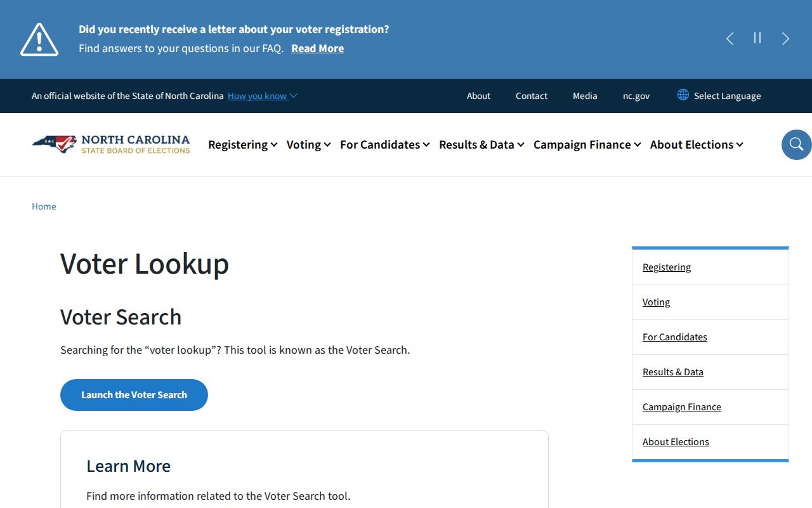This screenshot has height=508, width=812.
Task: Click the voter registration letter question
Action: [x=234, y=29]
